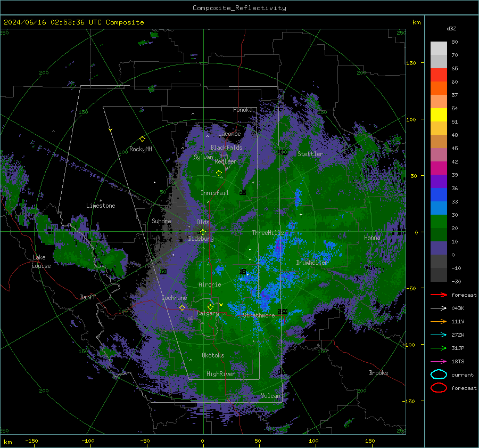Click the Ponoka town label

[243, 110]
